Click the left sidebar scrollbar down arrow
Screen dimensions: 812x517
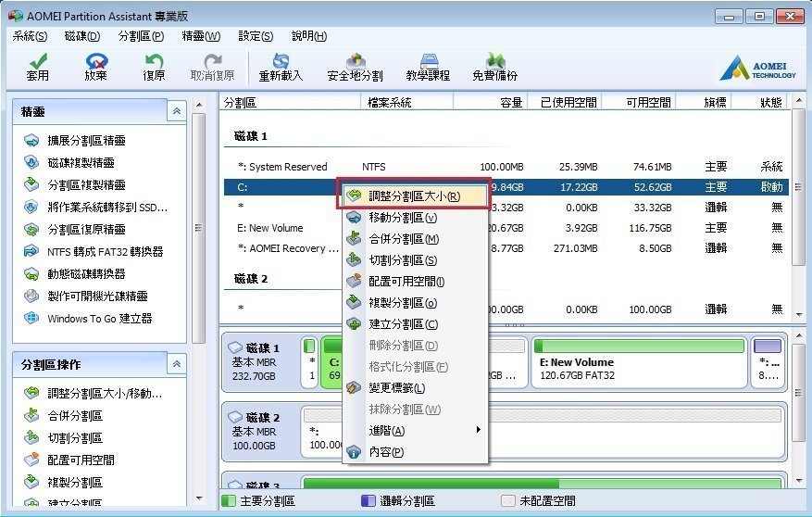pos(199,498)
